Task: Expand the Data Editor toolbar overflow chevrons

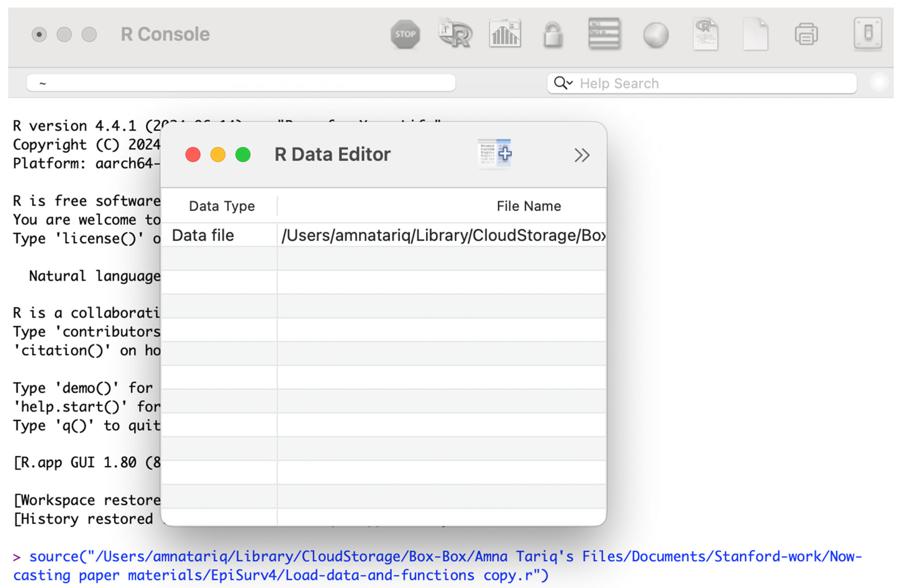Action: click(x=582, y=155)
